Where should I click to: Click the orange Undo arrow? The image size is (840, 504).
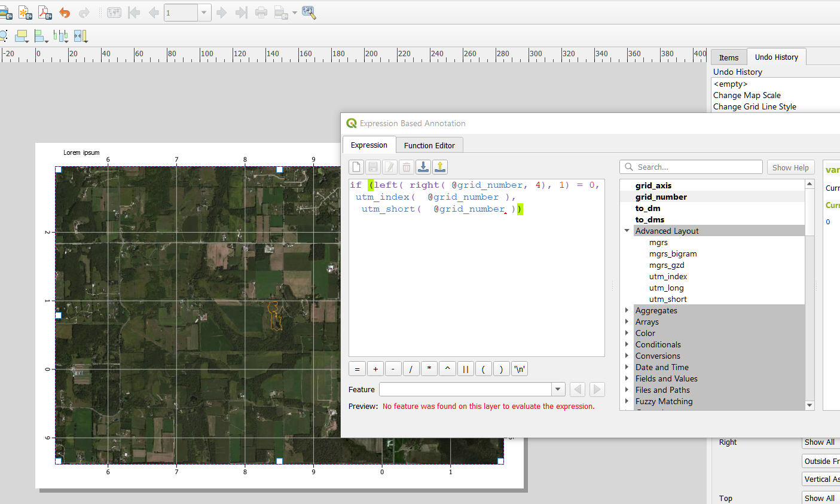[65, 13]
